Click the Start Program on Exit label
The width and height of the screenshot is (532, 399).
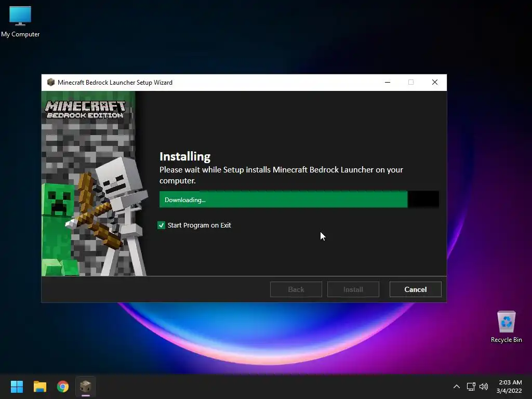[199, 225]
